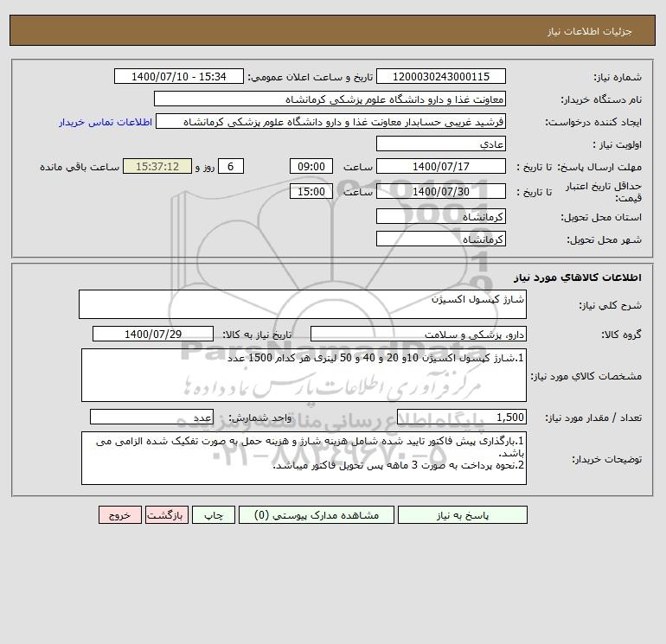Viewport: 666px width, 644px height.
Task: Click the public announcement date field
Action: pyautogui.click(x=179, y=76)
